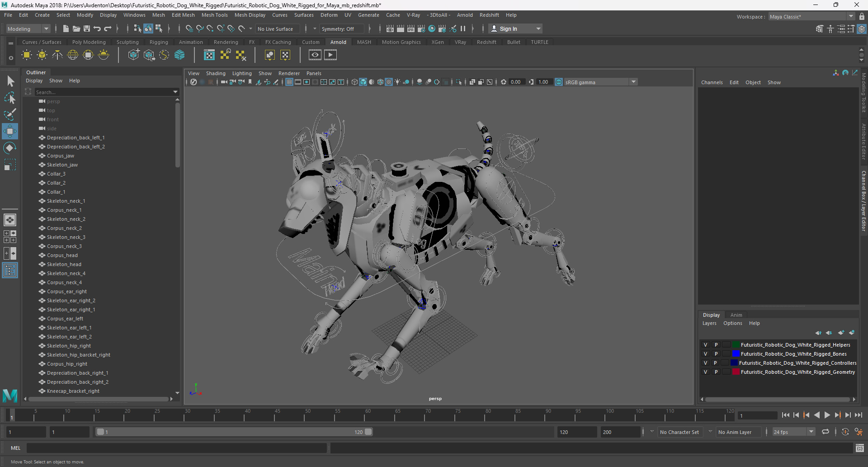Activate the Lasso select tool

pyautogui.click(x=10, y=98)
